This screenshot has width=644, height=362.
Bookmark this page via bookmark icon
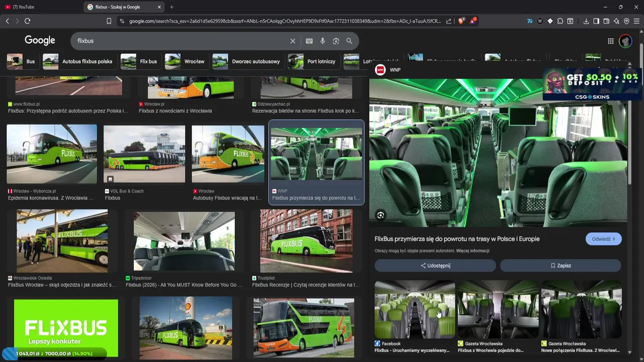click(x=109, y=21)
